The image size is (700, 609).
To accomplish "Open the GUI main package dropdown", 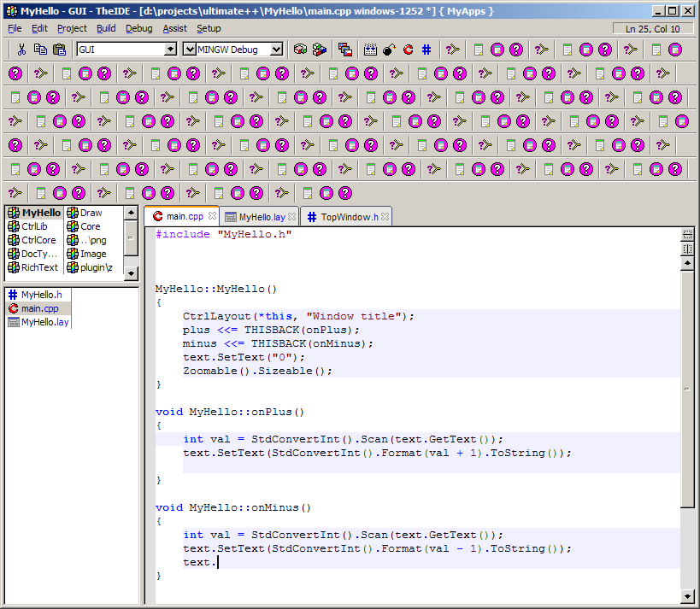I will point(170,50).
